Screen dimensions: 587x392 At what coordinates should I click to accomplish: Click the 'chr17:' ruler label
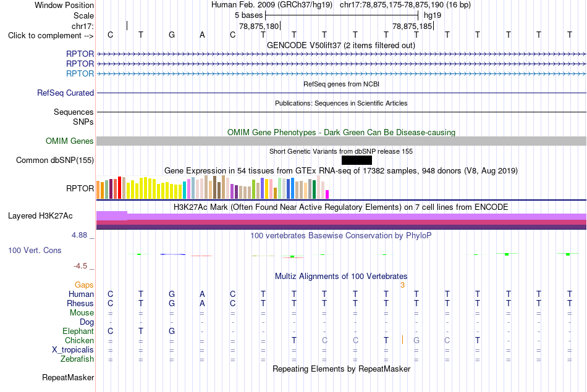pos(82,26)
